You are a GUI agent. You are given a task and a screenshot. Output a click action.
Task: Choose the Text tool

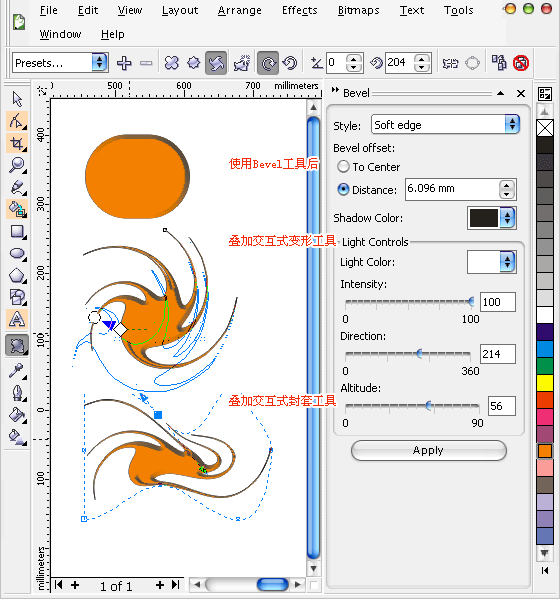tap(17, 319)
